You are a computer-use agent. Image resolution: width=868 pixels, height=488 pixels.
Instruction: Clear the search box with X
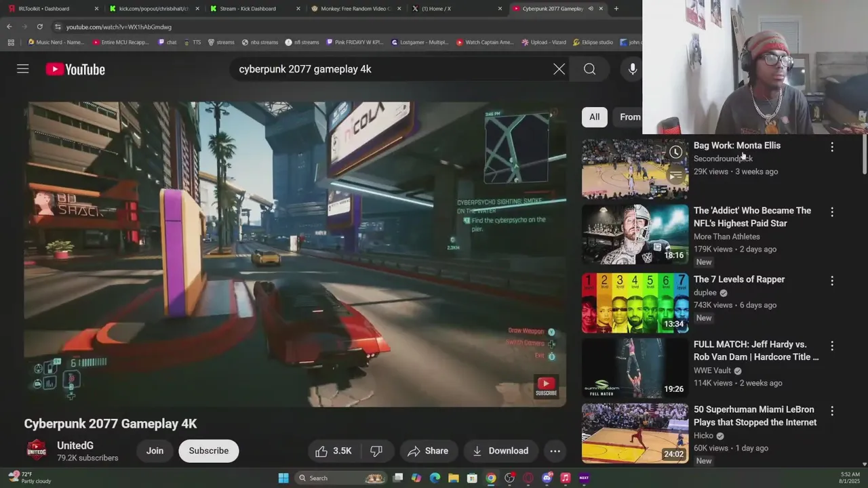559,69
